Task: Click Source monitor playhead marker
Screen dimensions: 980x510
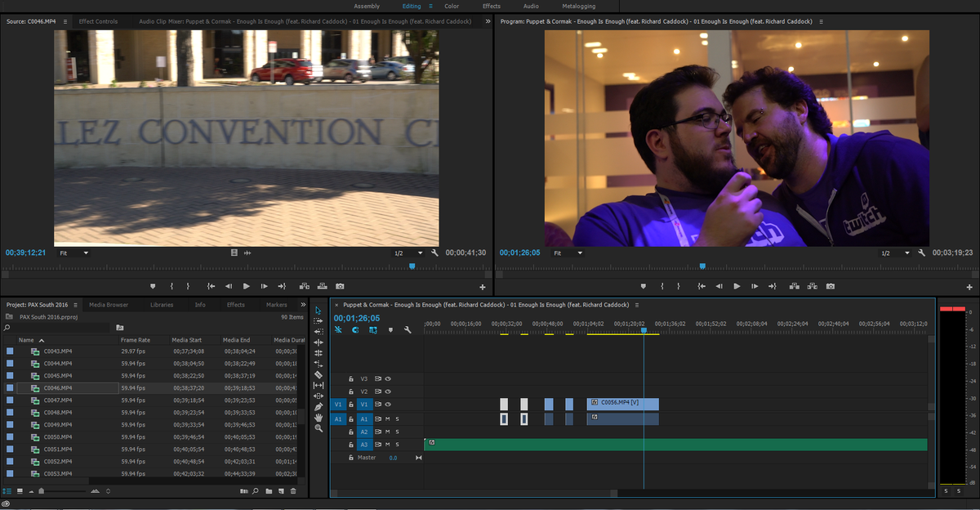Action: click(x=412, y=266)
